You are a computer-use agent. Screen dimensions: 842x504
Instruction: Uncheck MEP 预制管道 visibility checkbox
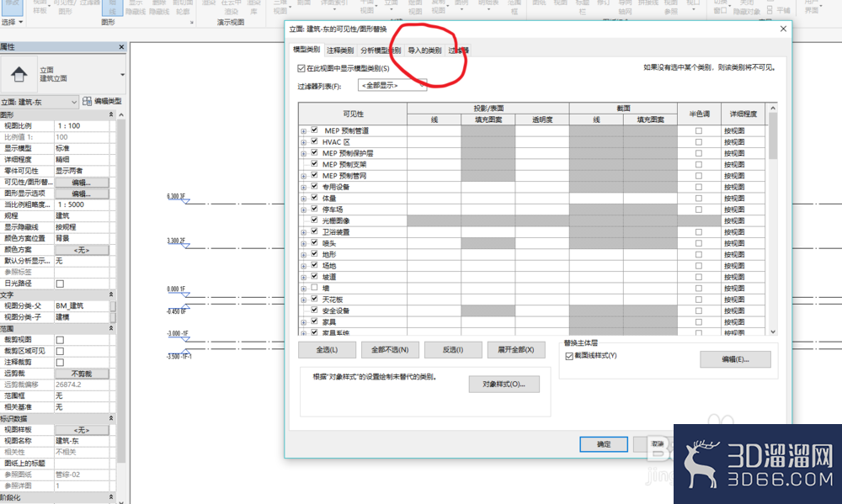point(315,130)
